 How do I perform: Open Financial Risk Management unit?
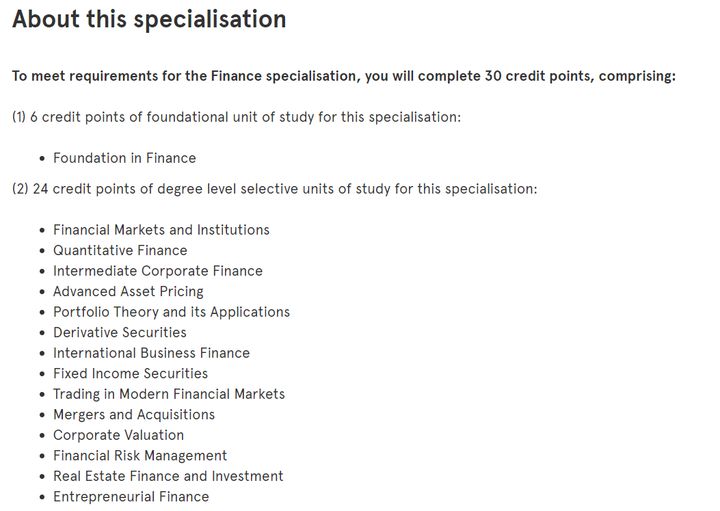click(x=140, y=455)
